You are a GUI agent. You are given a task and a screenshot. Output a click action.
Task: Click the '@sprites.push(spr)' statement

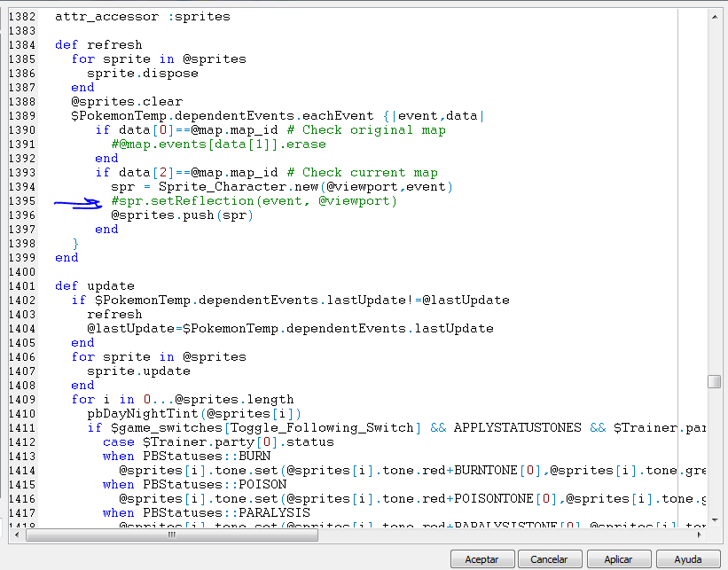point(182,215)
